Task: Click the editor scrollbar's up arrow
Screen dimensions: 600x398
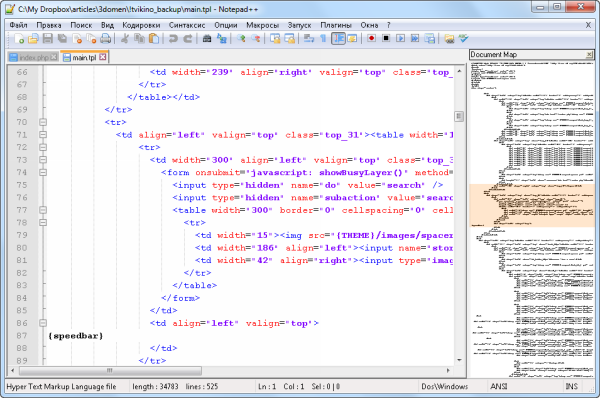Action: coord(459,71)
